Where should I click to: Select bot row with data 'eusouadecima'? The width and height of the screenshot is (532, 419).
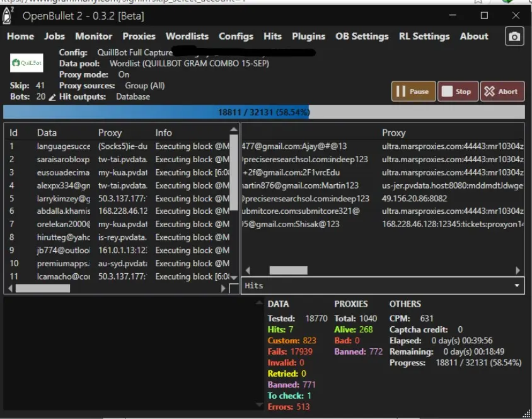point(117,172)
